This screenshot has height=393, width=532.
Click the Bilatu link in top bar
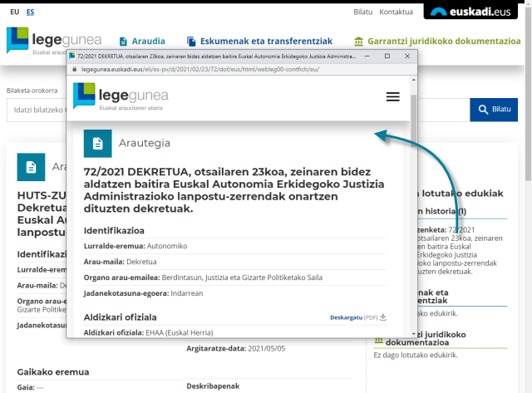point(362,12)
